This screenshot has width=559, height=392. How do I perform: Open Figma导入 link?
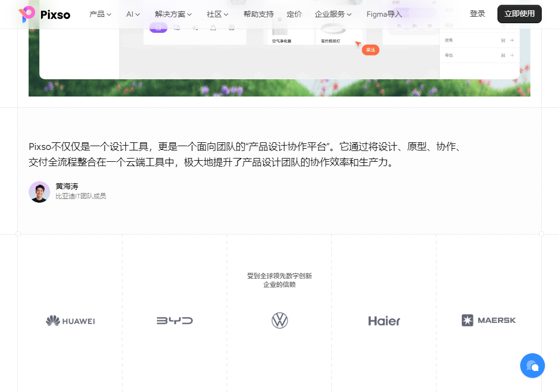point(384,14)
